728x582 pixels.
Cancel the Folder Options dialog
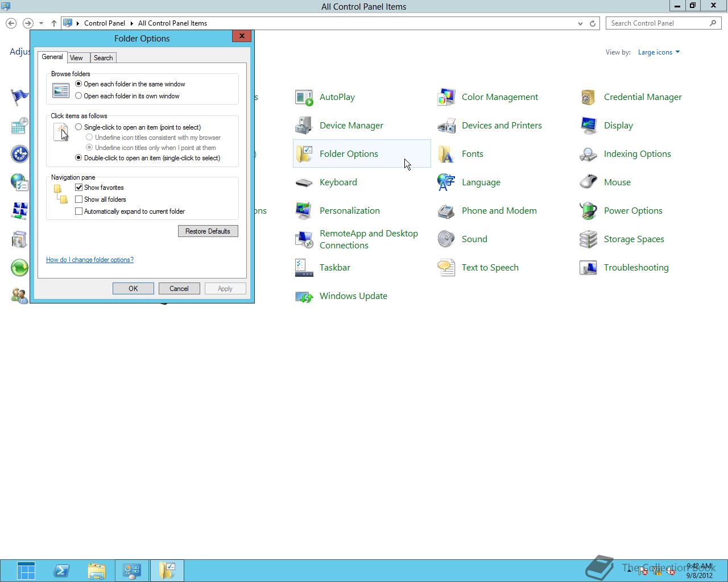[179, 289]
